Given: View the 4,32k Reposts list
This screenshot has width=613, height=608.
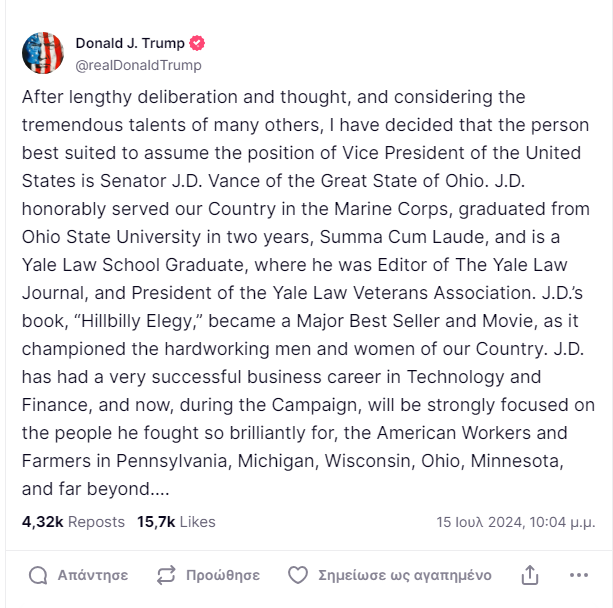Looking at the screenshot, I should coord(73,522).
